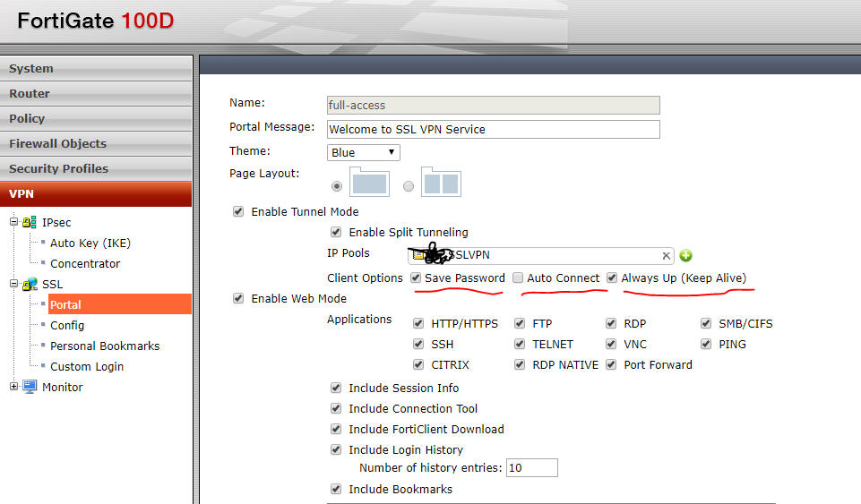861x504 pixels.
Task: Click the history entries number field
Action: [x=531, y=468]
